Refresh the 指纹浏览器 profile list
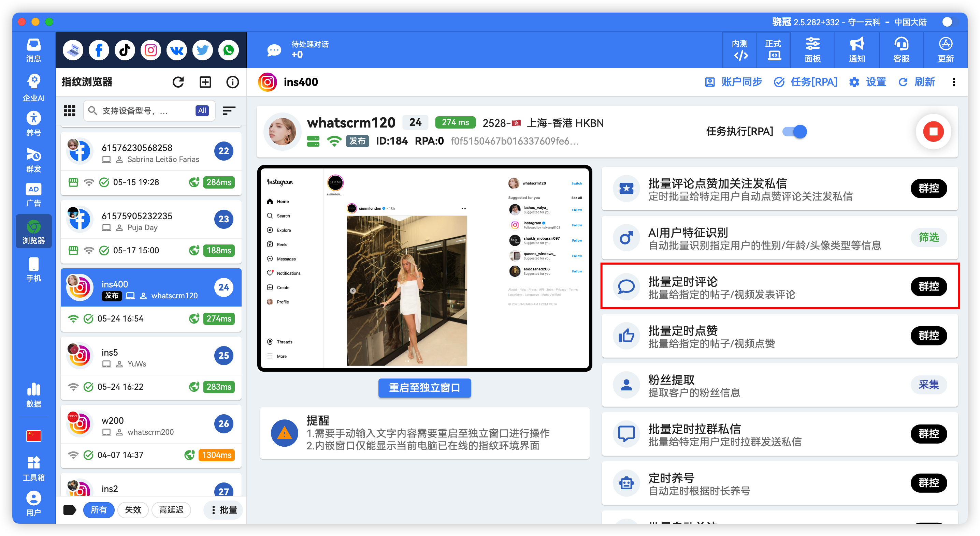Screen dimensions: 980x536 tap(178, 82)
